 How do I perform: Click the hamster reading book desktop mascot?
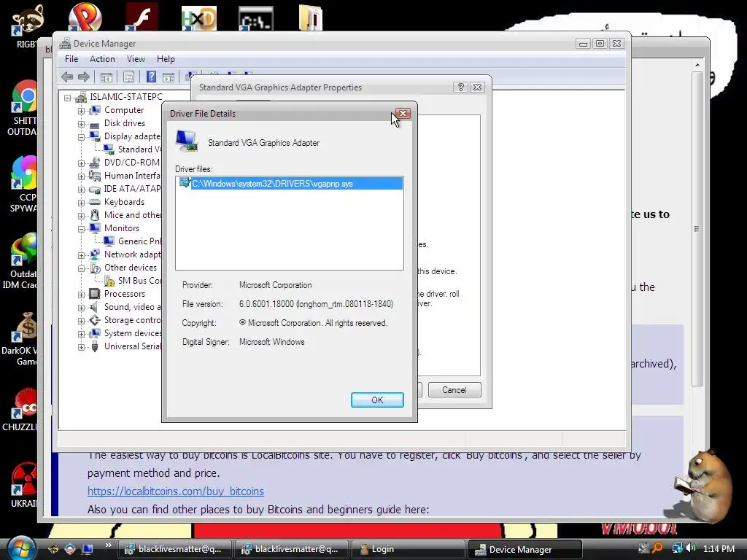703,485
